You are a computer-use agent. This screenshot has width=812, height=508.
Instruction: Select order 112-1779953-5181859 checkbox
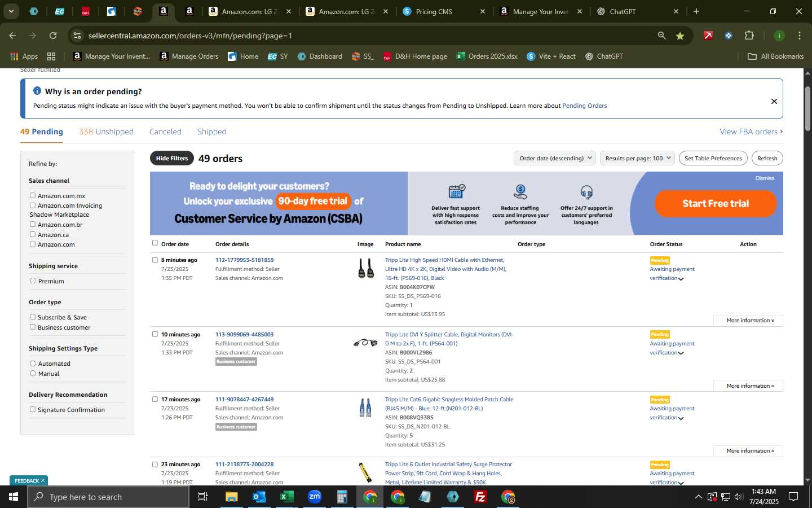pos(155,260)
